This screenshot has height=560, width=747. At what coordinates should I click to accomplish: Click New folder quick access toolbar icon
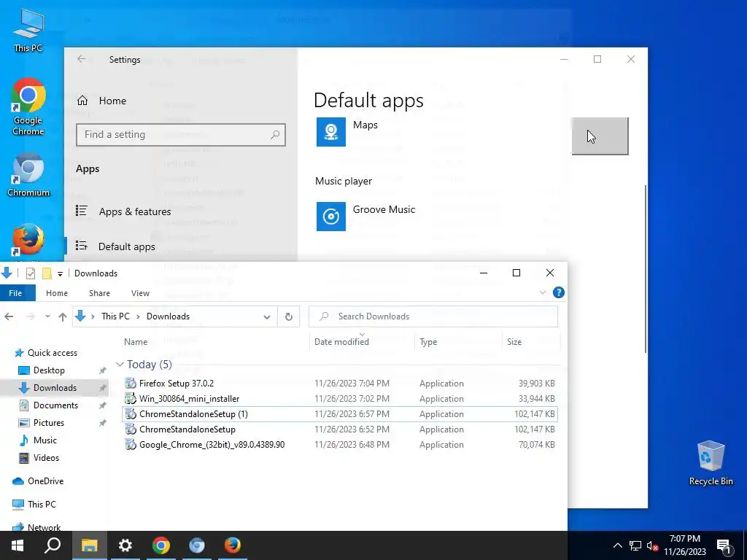47,273
